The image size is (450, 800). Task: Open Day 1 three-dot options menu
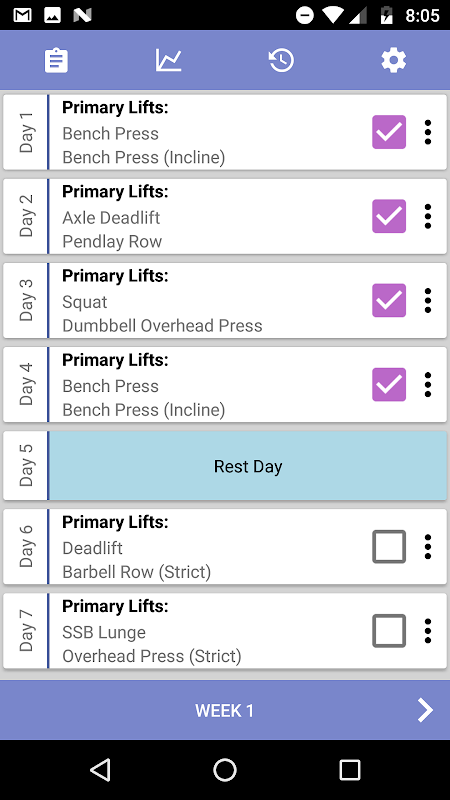pyautogui.click(x=428, y=132)
